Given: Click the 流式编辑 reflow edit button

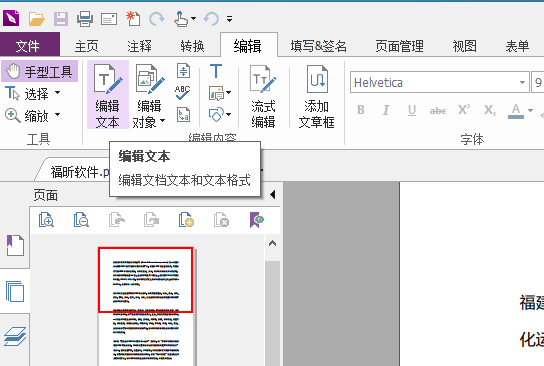Looking at the screenshot, I should click(263, 96).
